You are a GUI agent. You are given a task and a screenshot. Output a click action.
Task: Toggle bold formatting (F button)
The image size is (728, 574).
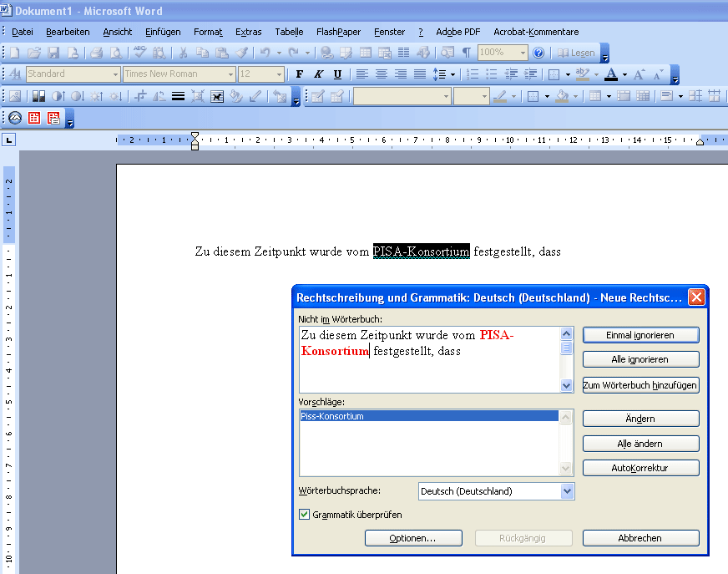[x=300, y=74]
